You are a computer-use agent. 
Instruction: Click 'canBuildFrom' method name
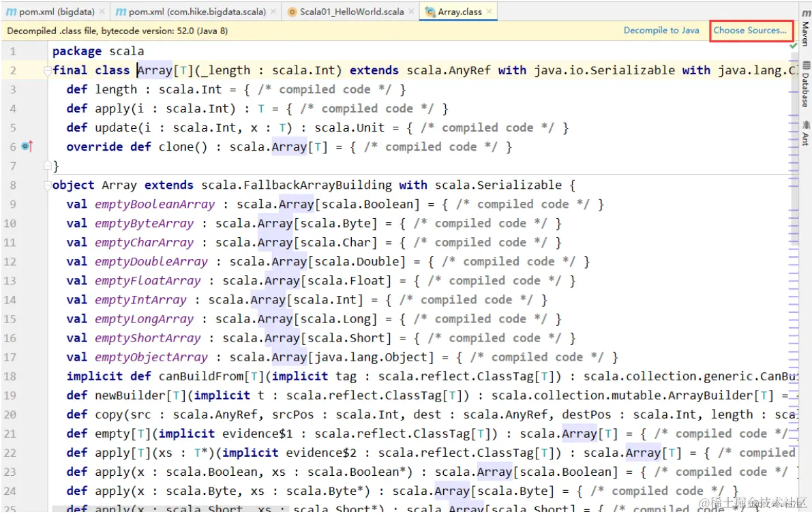click(201, 376)
